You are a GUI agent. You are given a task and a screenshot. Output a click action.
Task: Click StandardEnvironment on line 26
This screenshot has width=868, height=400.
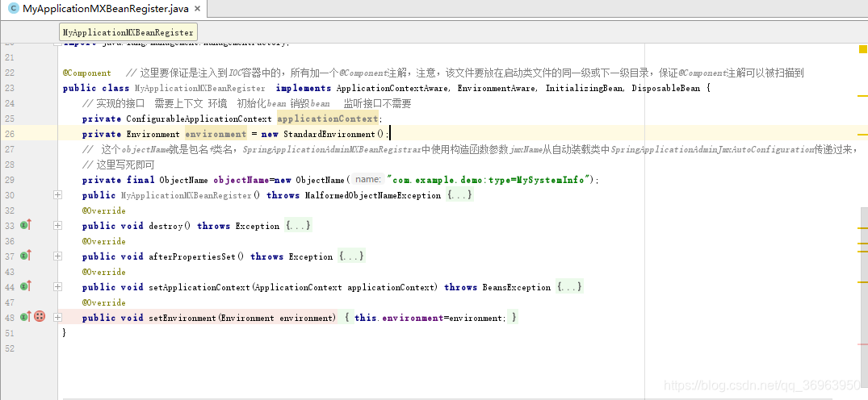point(329,134)
